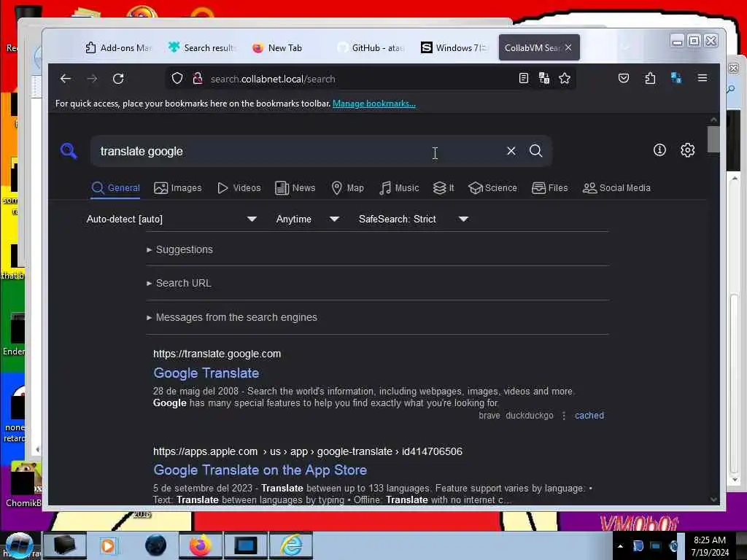This screenshot has width=747, height=560.
Task: Switch to the Science search category
Action: point(492,187)
